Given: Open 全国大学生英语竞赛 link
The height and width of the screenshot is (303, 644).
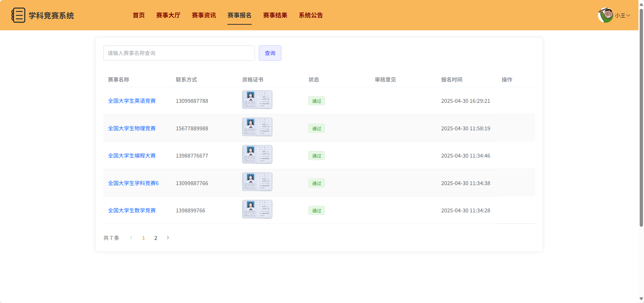Looking at the screenshot, I should point(132,101).
